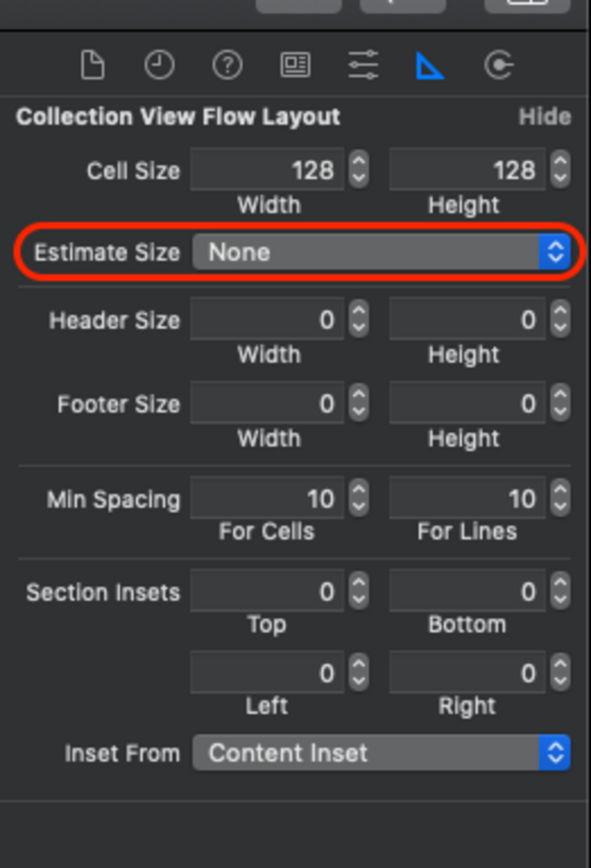Open the Quick Help inspector icon
Viewport: 591px width, 868px height.
click(x=227, y=65)
